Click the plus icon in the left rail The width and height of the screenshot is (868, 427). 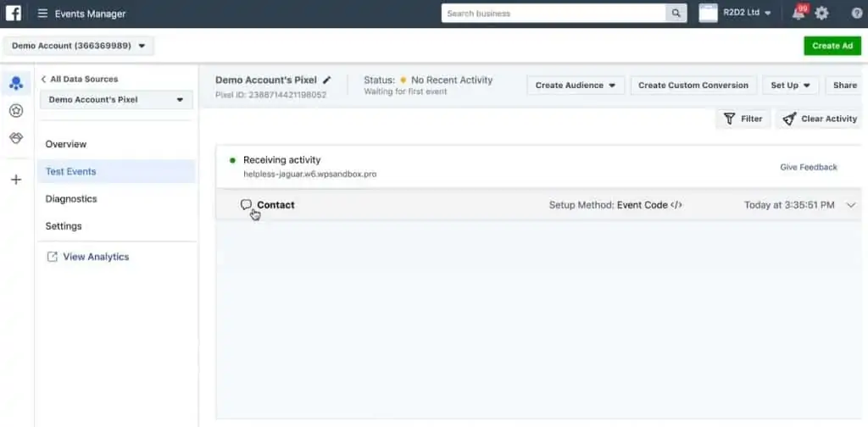coord(15,180)
